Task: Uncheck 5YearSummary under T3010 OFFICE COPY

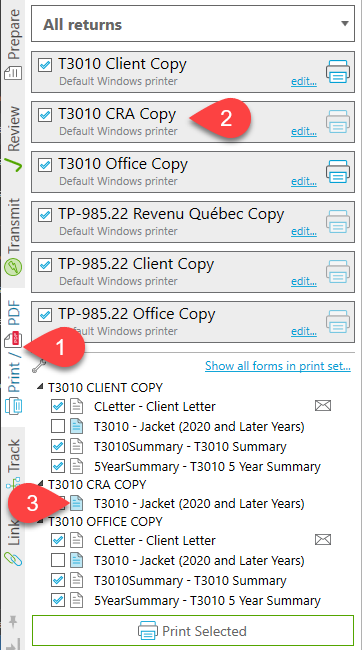Action: (58, 601)
